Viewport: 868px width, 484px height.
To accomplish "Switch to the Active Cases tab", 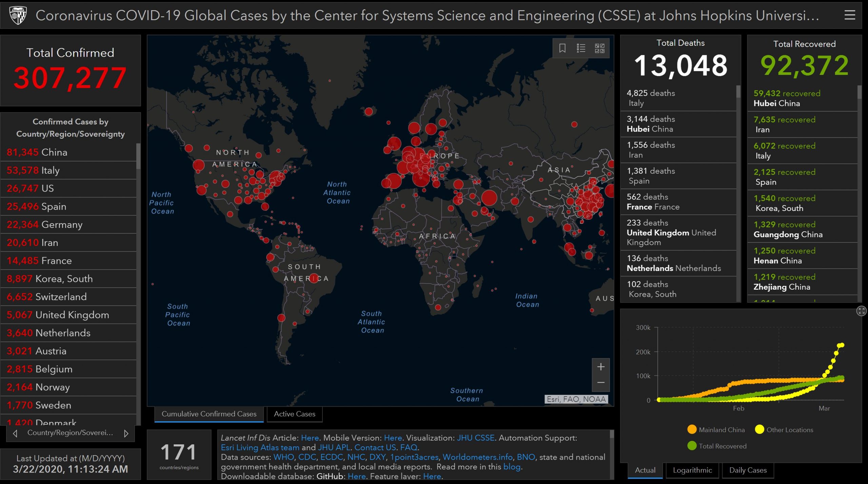I will point(294,414).
